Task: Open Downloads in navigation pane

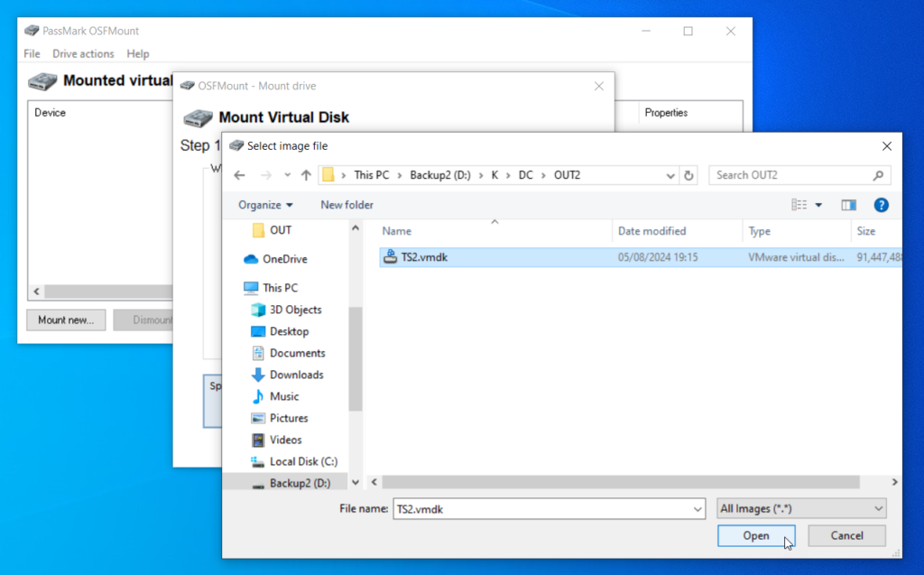Action: pyautogui.click(x=296, y=376)
